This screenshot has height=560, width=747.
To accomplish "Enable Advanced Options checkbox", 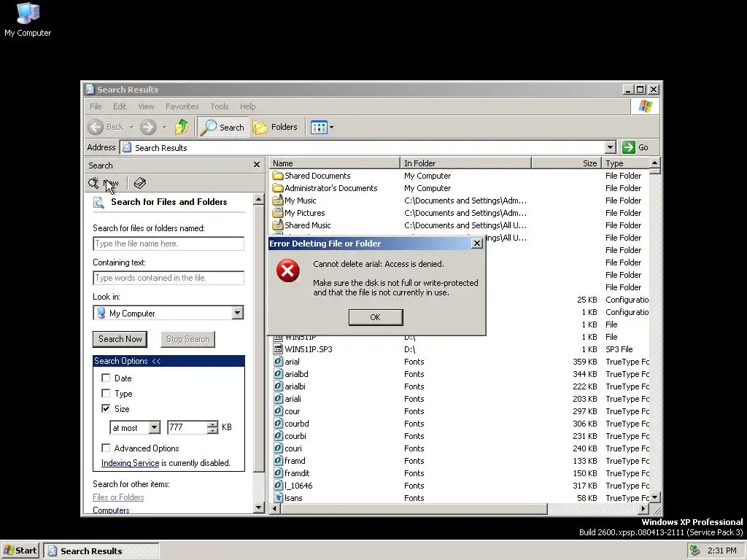I will [106, 448].
